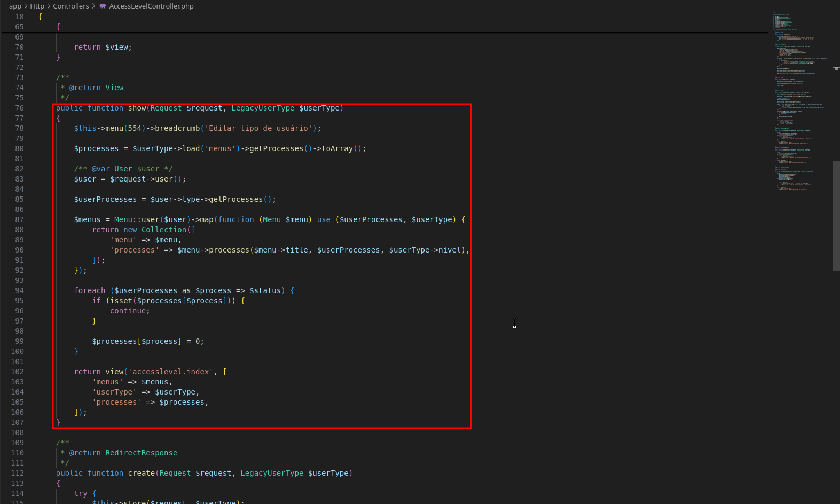Image resolution: width=840 pixels, height=504 pixels.
Task: Click the '@var User $user' doc comment
Action: click(x=123, y=169)
